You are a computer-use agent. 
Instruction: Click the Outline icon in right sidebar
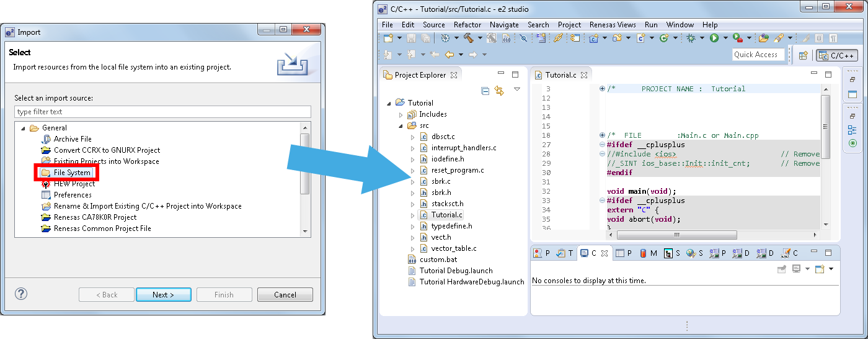(852, 130)
